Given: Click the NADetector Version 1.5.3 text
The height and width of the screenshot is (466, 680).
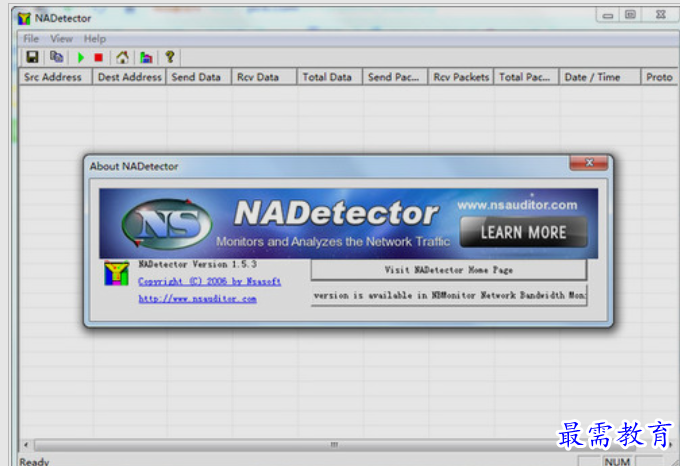Looking at the screenshot, I should (197, 264).
